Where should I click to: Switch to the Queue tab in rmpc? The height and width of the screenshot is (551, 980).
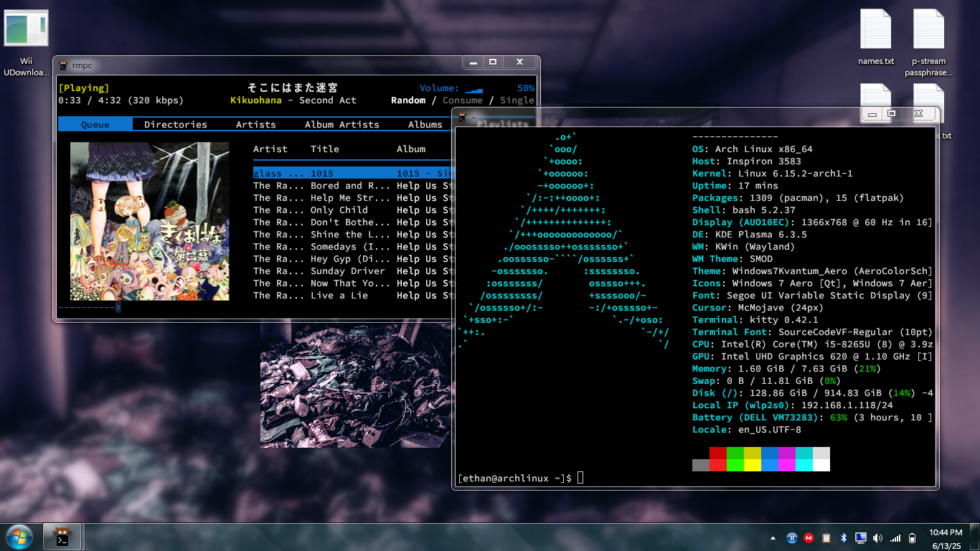(x=95, y=124)
